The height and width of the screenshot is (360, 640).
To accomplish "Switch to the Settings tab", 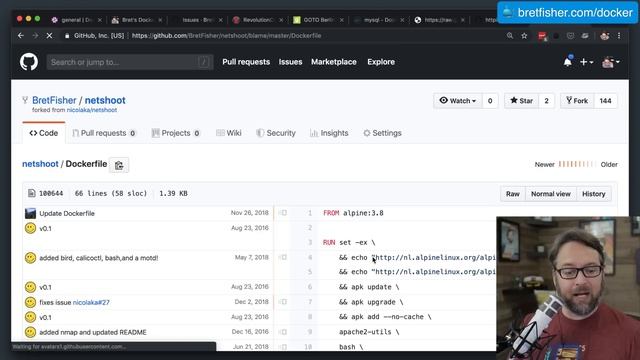I will 382,133.
